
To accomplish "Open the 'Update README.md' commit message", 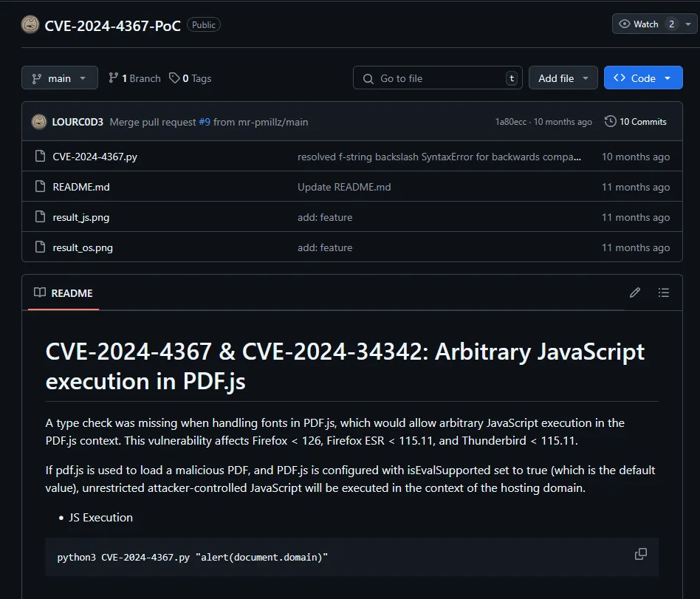I will (x=344, y=187).
